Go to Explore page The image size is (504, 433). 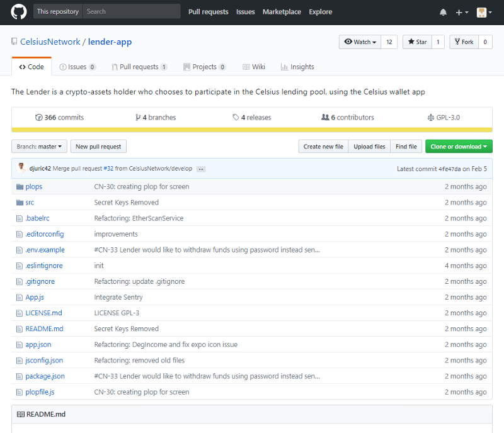321,12
